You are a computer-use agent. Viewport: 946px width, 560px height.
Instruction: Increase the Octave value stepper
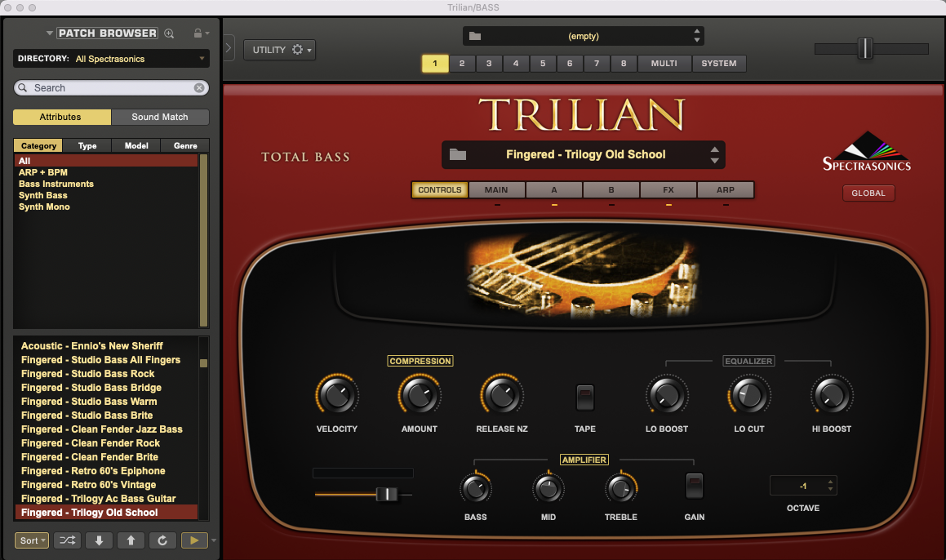(831, 482)
